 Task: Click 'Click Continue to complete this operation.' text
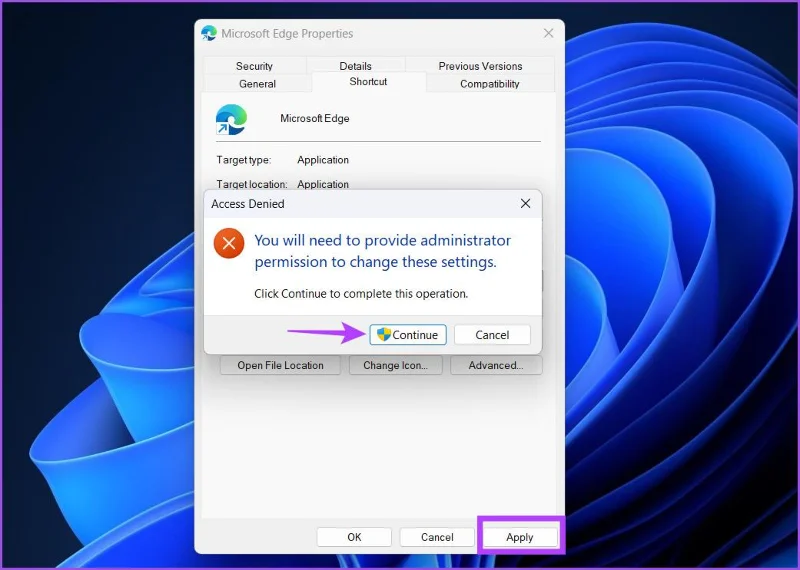point(361,294)
